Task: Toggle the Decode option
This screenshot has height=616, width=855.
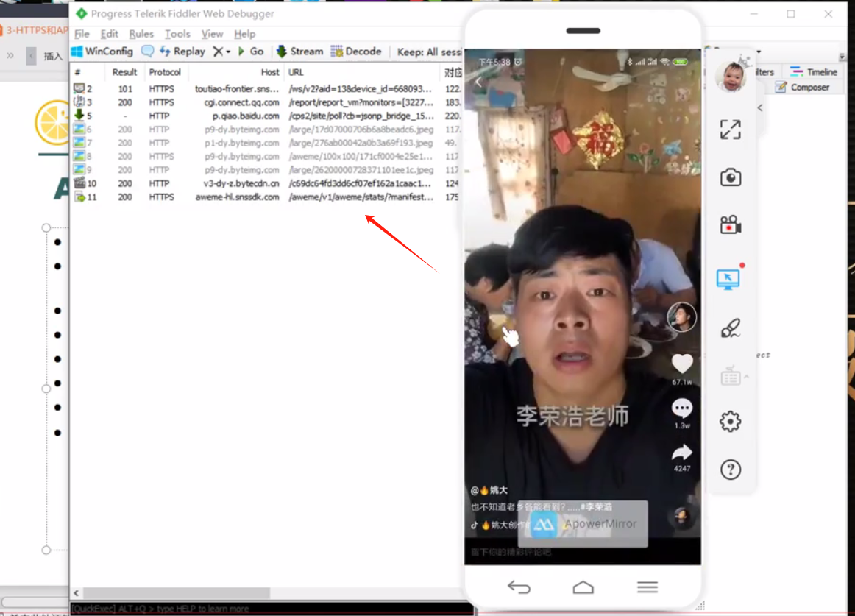Action: click(356, 52)
